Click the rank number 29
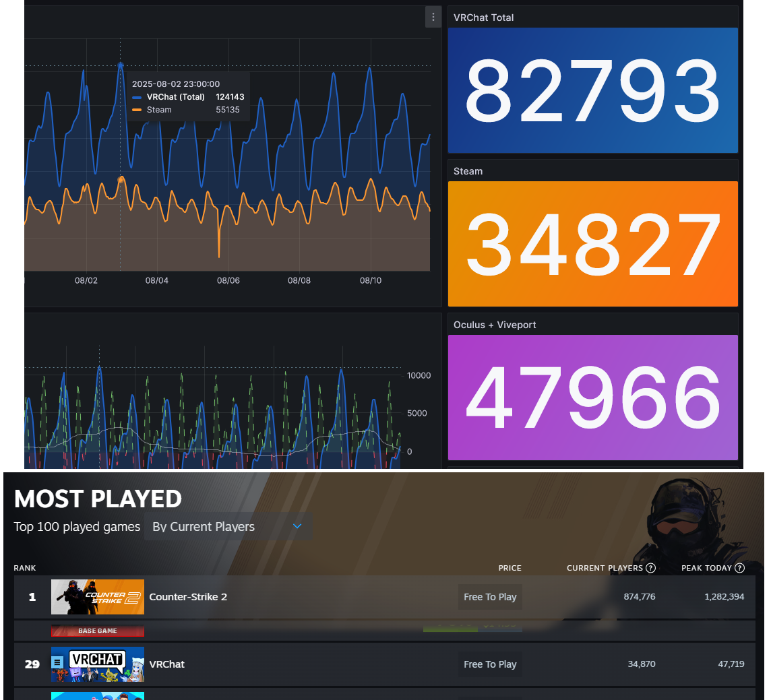 [x=32, y=664]
